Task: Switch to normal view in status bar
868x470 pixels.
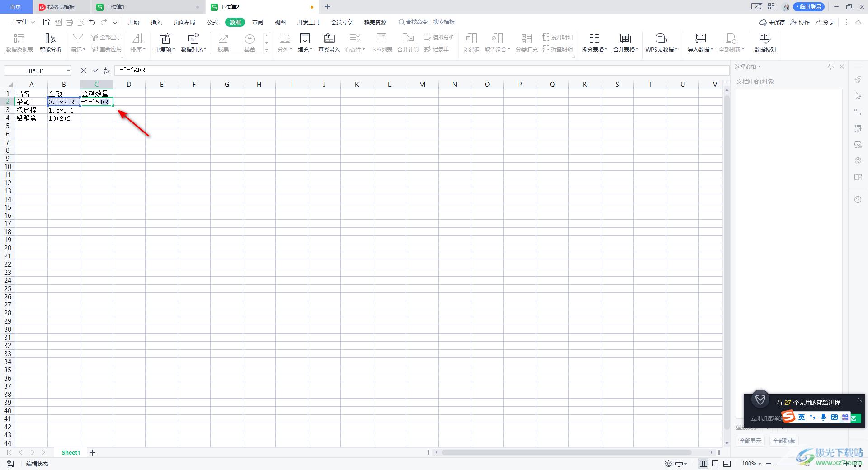Action: pos(703,464)
